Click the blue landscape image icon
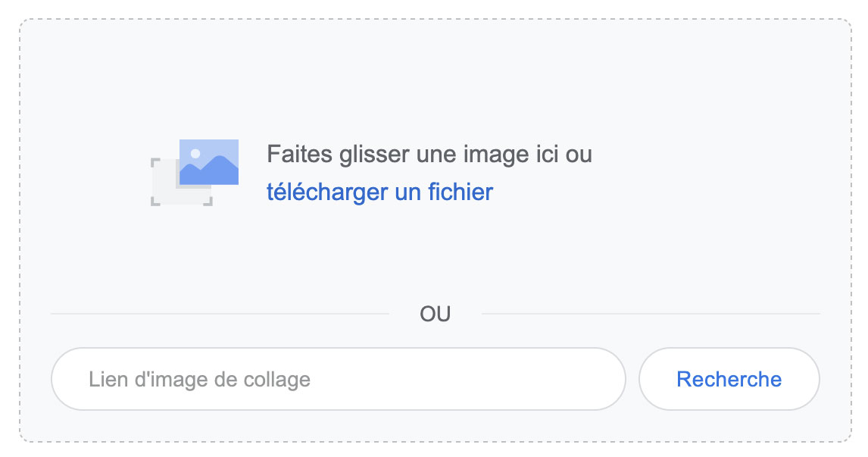 [x=209, y=162]
